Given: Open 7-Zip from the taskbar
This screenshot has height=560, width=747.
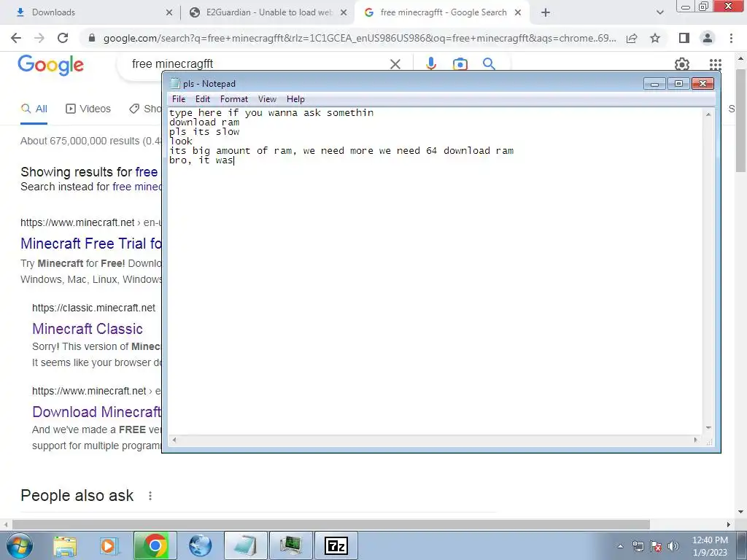Looking at the screenshot, I should 336,545.
